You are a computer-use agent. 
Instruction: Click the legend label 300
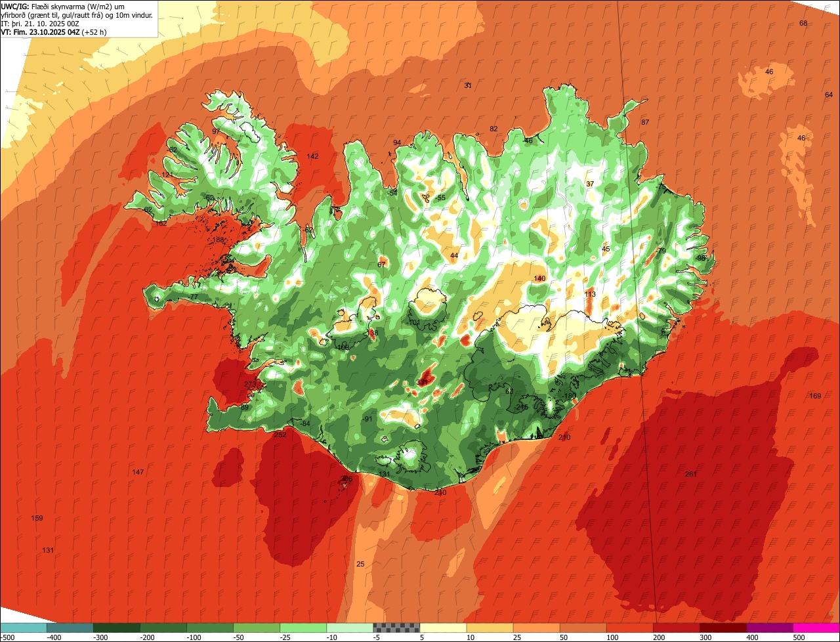click(706, 637)
